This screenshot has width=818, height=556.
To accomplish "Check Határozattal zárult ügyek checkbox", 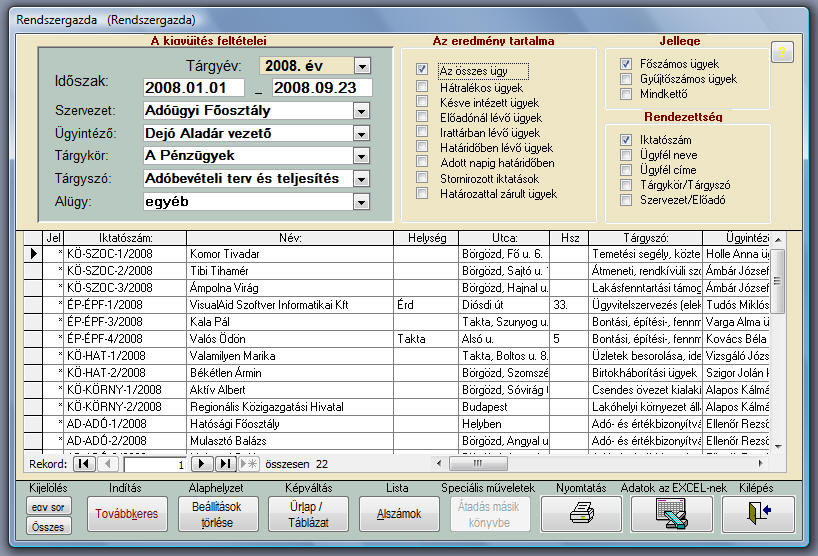I will 422,193.
